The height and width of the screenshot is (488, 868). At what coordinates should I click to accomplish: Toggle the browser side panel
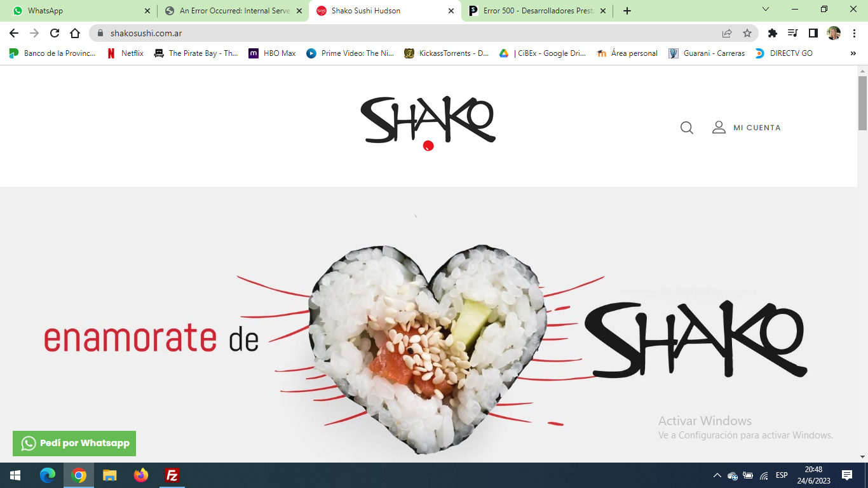(813, 33)
